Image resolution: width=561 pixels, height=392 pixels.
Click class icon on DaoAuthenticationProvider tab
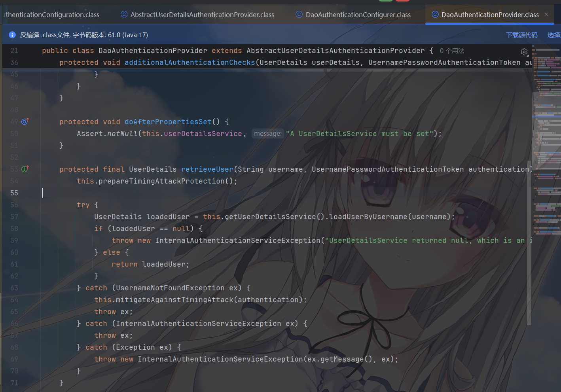coord(435,15)
